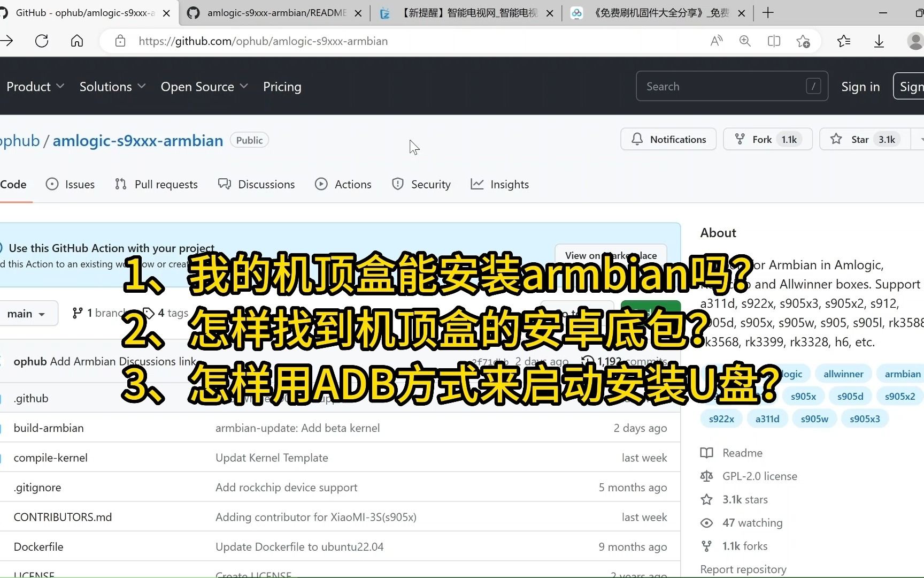
Task: Open the Pricing page
Action: tap(282, 87)
